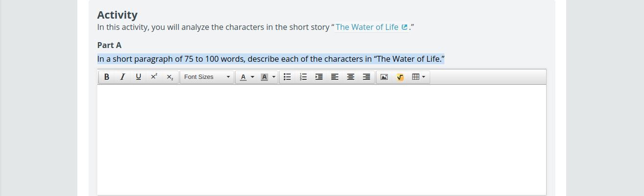Apply subscript formatting
Viewport: 644px width, 196px height.
[170, 77]
